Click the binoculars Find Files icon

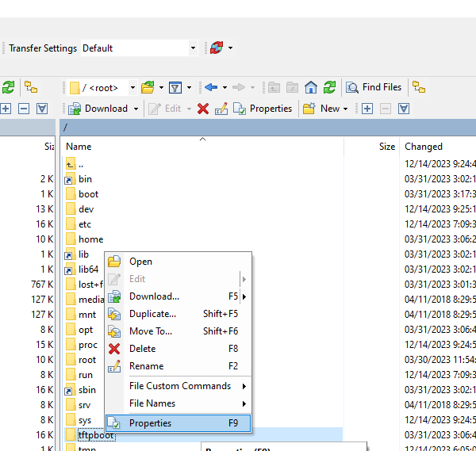point(351,87)
